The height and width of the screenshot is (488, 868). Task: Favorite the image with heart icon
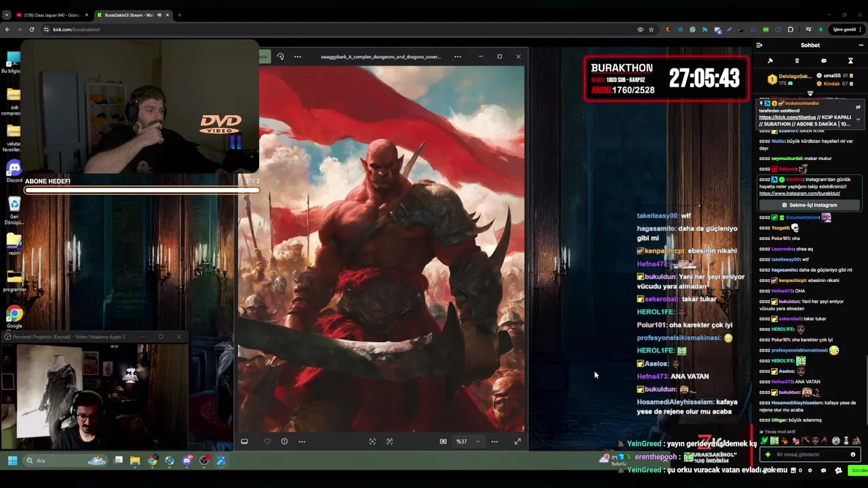[267, 441]
